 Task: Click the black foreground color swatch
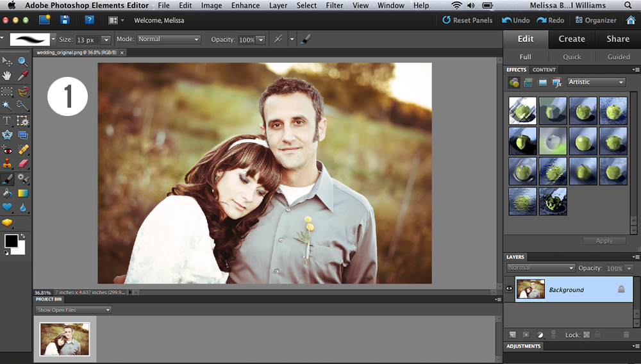point(12,241)
